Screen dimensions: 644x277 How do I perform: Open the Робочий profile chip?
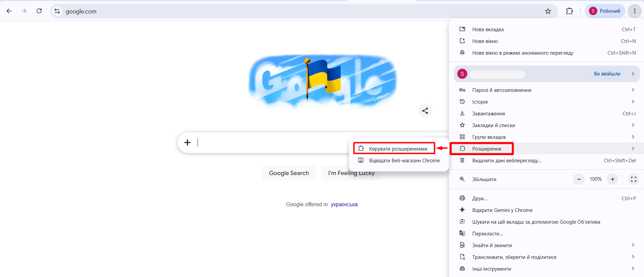[x=605, y=11]
